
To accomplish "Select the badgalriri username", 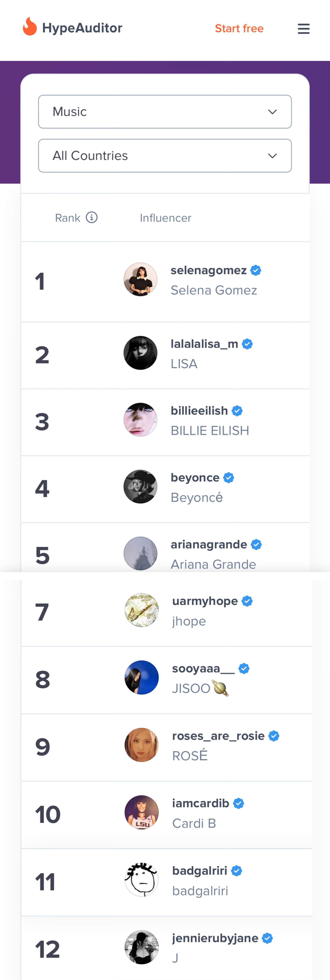I will [x=200, y=871].
